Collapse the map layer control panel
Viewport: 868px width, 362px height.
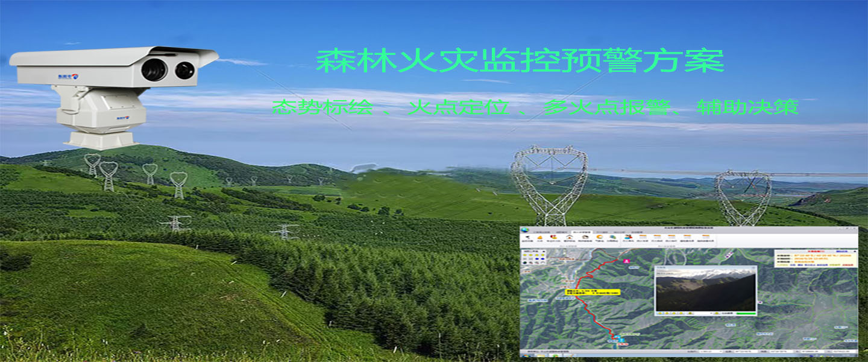tap(544, 251)
